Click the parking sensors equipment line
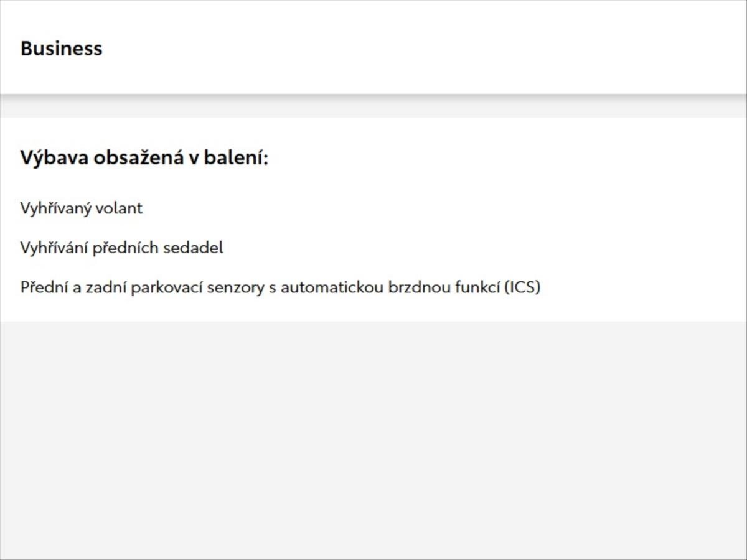The image size is (747, 560). coord(280,287)
